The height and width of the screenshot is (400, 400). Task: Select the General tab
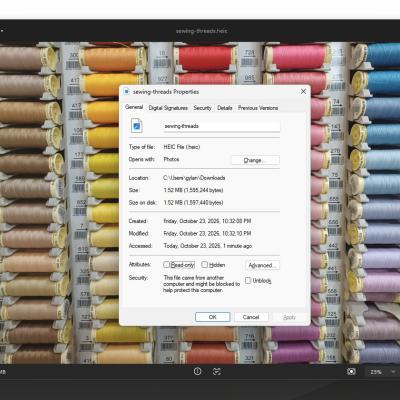134,107
